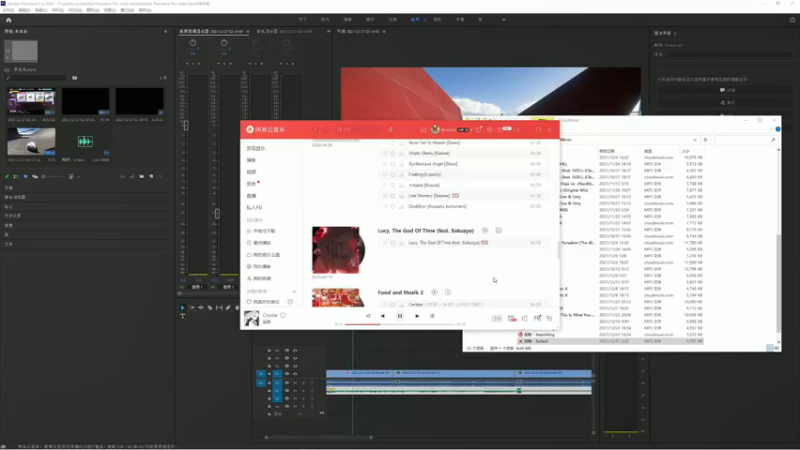Select the Razor tool
Screen dimensions: 800x450
(x=210, y=308)
